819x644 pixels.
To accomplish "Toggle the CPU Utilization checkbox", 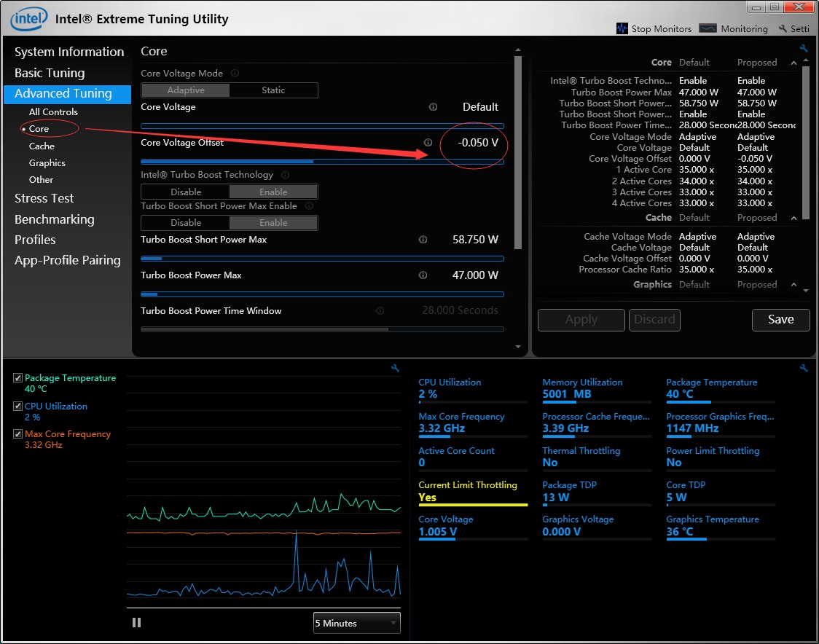I will coord(17,407).
